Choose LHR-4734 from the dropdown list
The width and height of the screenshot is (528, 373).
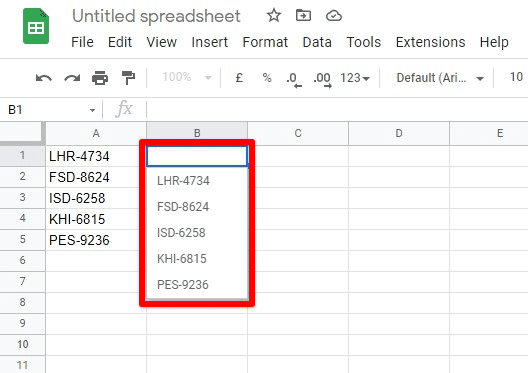point(197,181)
